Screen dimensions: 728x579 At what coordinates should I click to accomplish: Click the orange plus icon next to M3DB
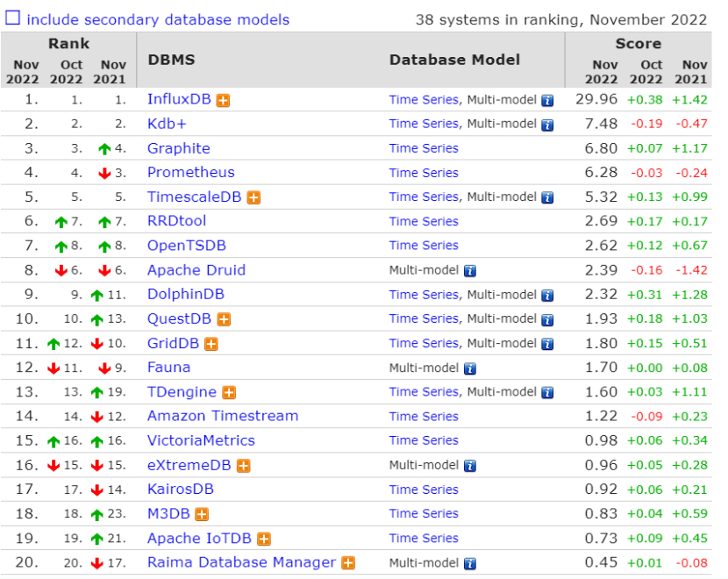[202, 514]
